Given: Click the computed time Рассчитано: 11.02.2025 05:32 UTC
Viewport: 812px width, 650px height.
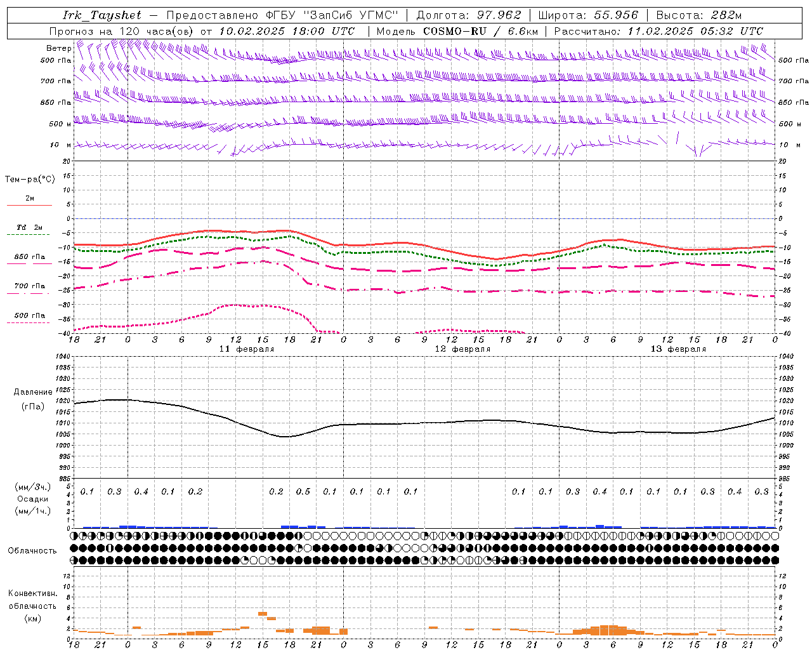Looking at the screenshot, I should [x=658, y=31].
